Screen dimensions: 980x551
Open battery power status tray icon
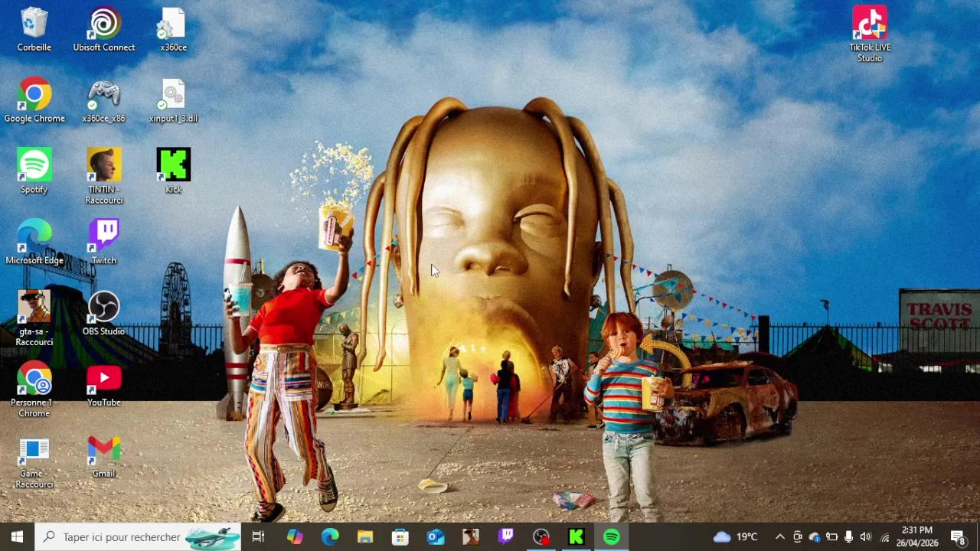(x=831, y=537)
